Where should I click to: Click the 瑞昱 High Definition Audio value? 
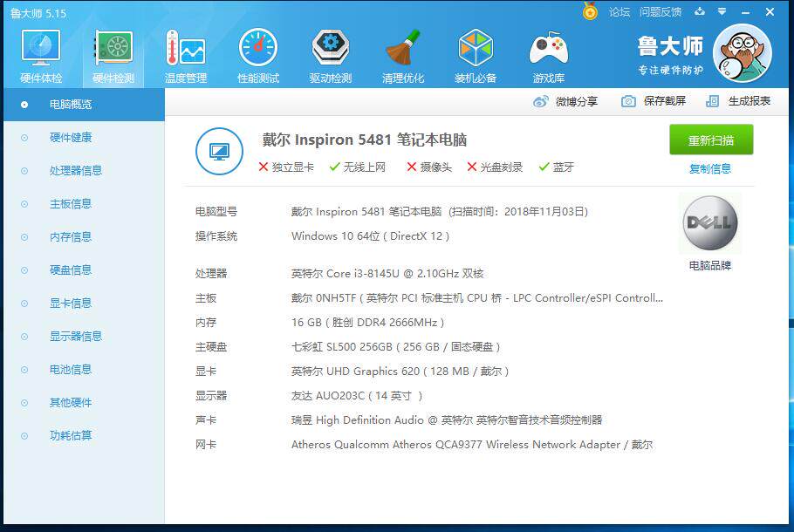447,420
